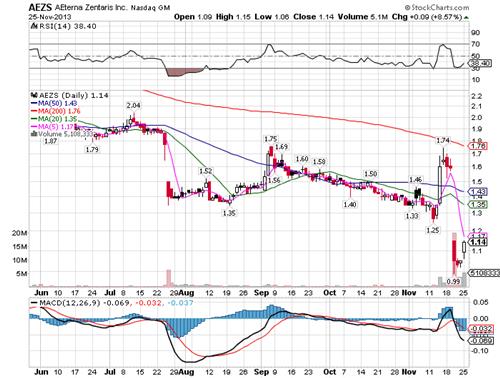Click the Sep label under the price chart

pyautogui.click(x=261, y=293)
